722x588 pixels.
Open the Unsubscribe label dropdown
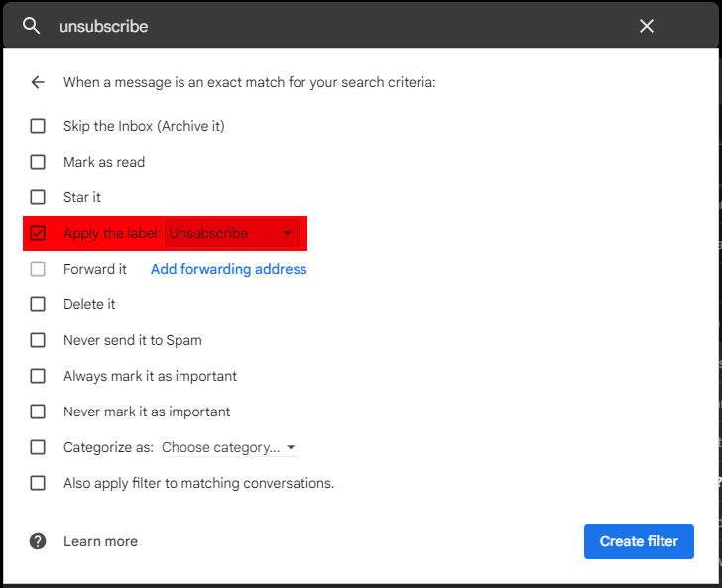[x=231, y=234]
